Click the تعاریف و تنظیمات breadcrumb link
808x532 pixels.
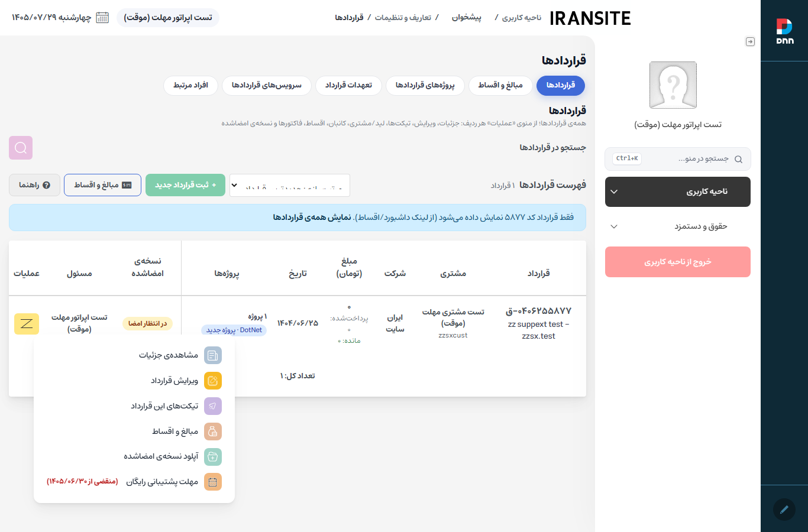(x=403, y=18)
